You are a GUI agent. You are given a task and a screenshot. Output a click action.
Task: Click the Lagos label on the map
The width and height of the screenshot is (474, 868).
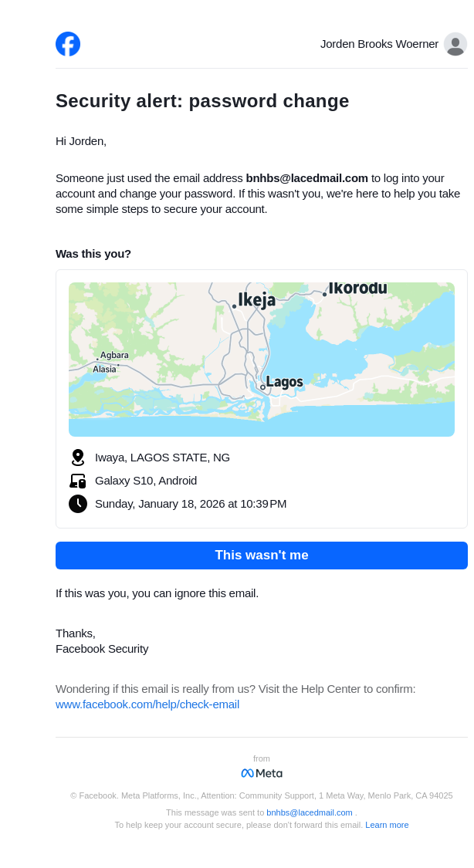(x=284, y=382)
